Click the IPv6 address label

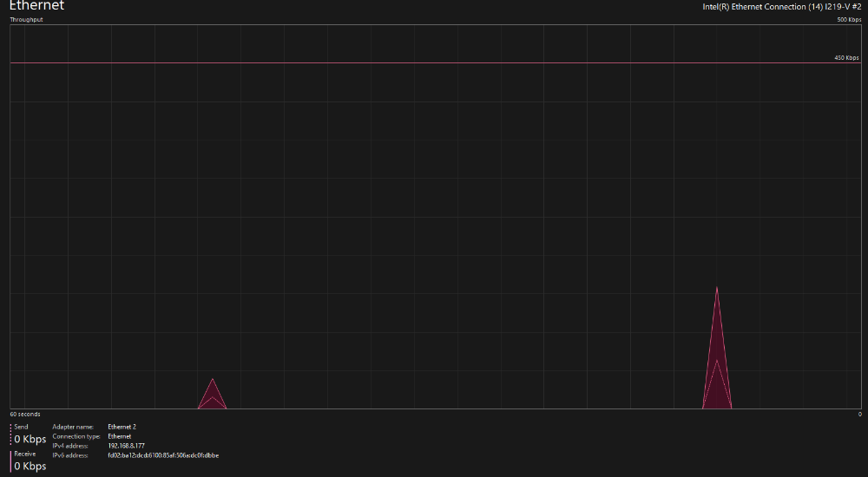pyautogui.click(x=70, y=456)
